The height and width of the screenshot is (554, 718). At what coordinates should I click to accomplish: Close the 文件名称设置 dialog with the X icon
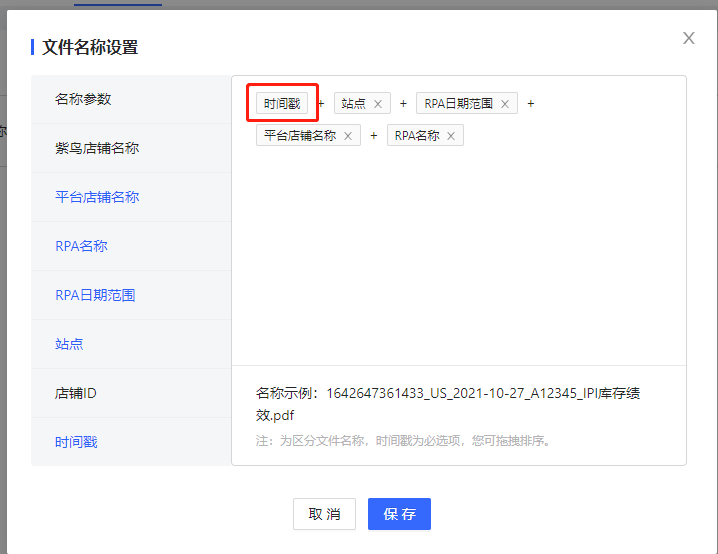click(x=689, y=38)
